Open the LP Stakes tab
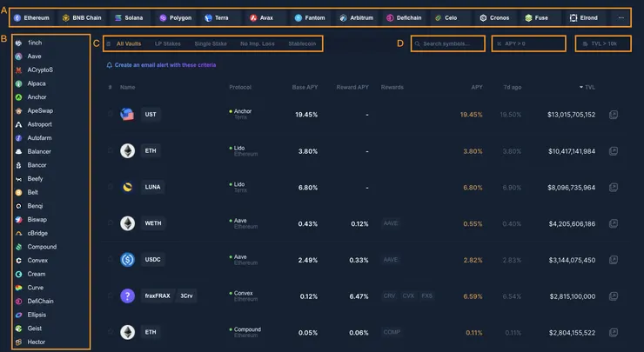Viewport: 644px width, 352px height. coord(168,43)
